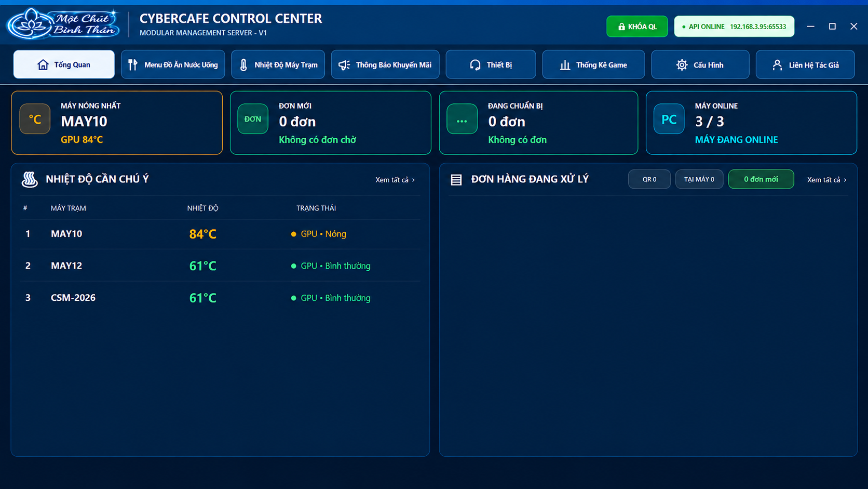Click the three-dots preparing orders icon

pos(462,119)
